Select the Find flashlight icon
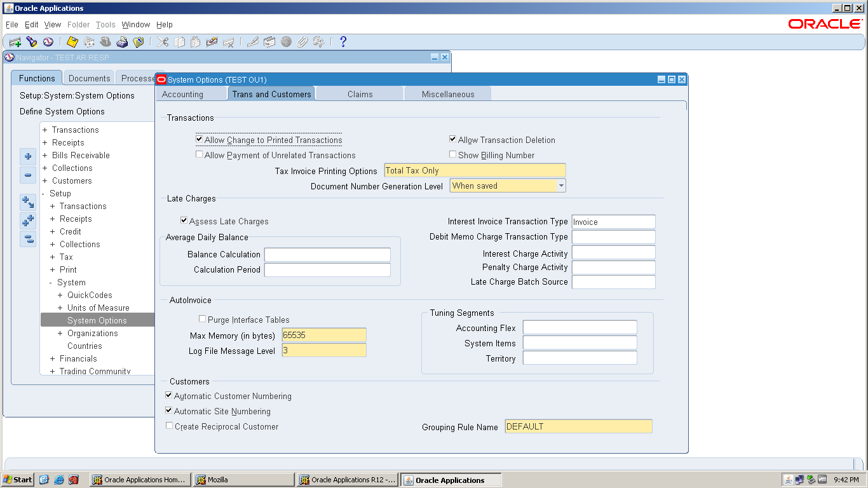The height and width of the screenshot is (488, 868). tap(32, 42)
